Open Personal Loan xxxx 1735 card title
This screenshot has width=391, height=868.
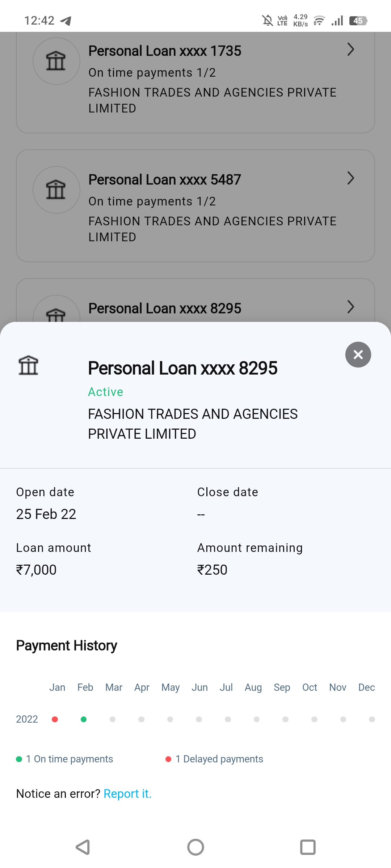pos(165,51)
